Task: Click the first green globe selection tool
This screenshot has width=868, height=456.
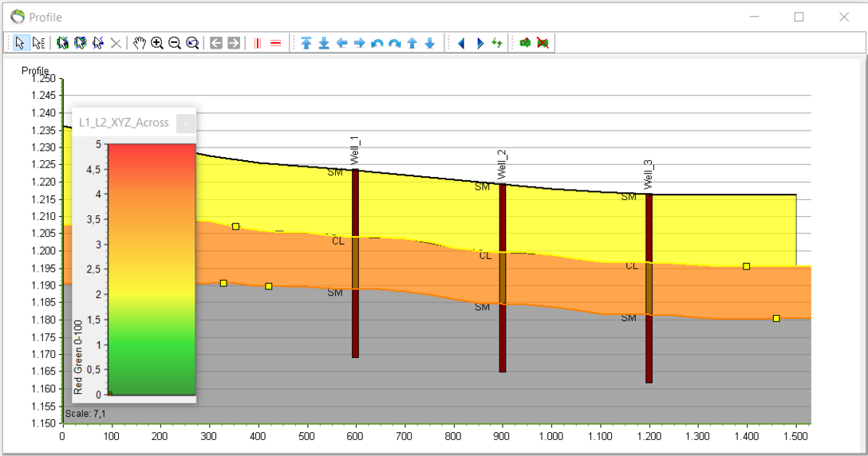Action: (x=62, y=43)
